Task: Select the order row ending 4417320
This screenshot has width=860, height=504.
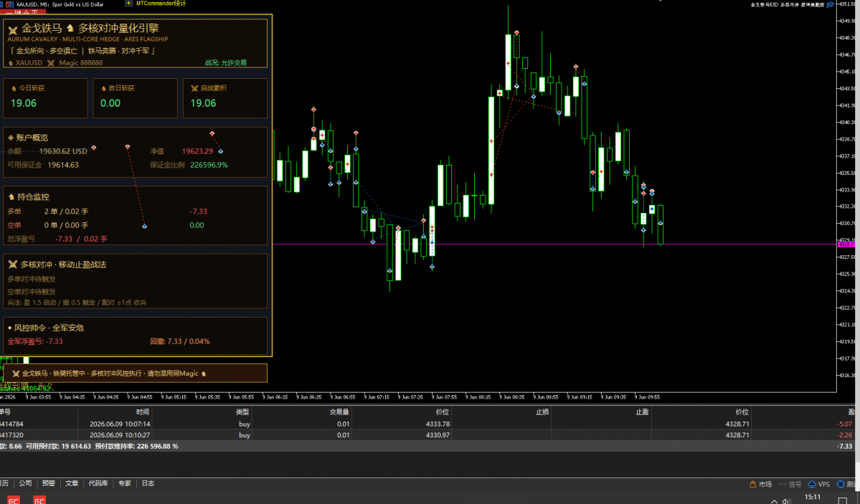Action: tap(427, 435)
